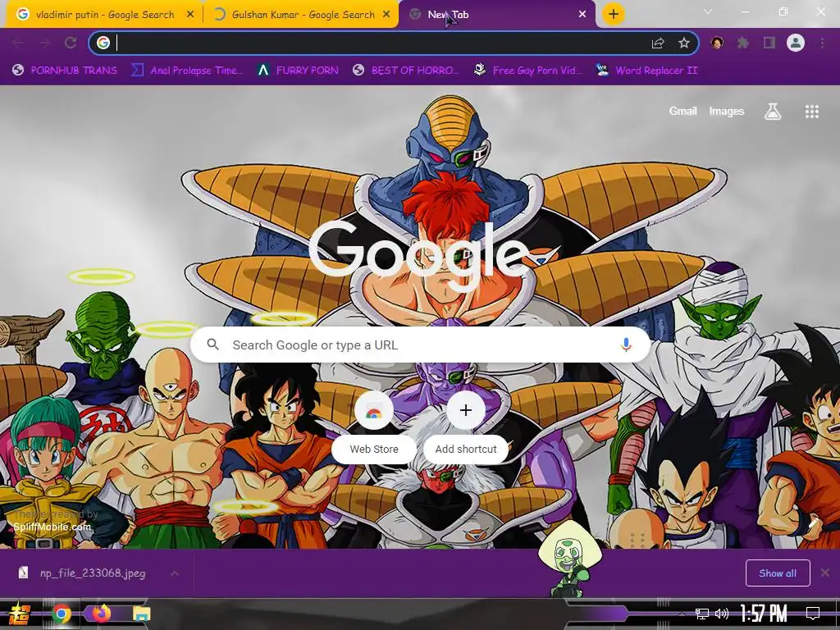
Task: Open the Web Store shortcut
Action: click(x=374, y=424)
